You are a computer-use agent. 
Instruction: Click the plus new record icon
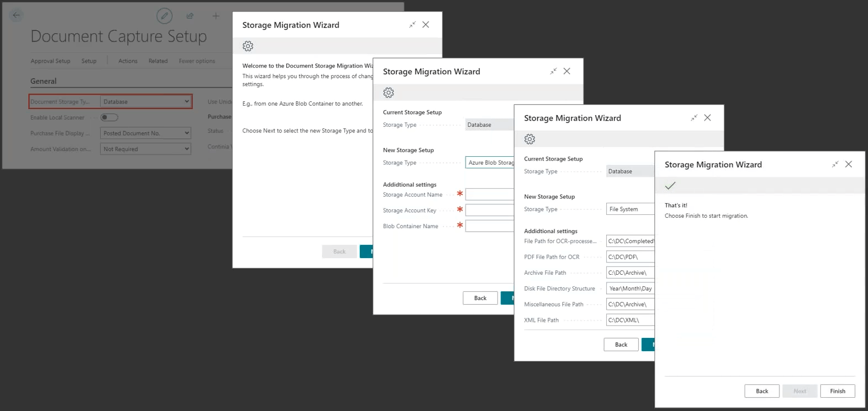(216, 16)
